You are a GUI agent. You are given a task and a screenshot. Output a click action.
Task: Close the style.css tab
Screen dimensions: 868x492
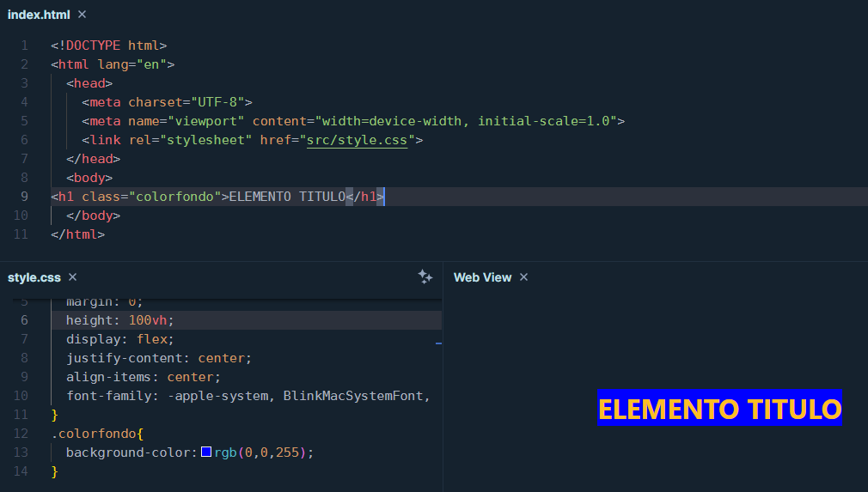(x=73, y=277)
